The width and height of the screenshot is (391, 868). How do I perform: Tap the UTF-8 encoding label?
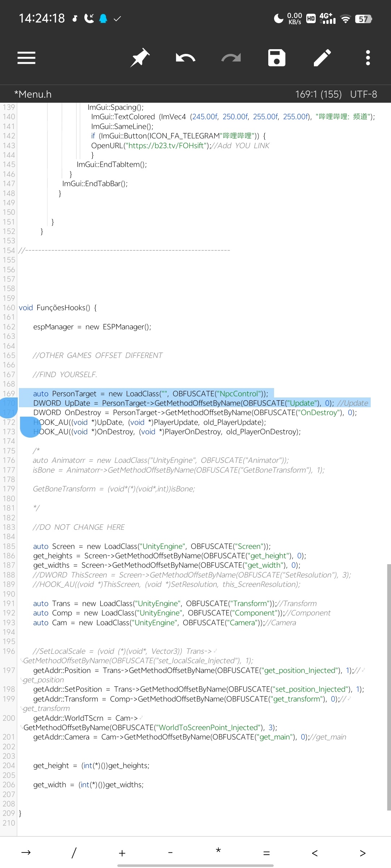[363, 94]
